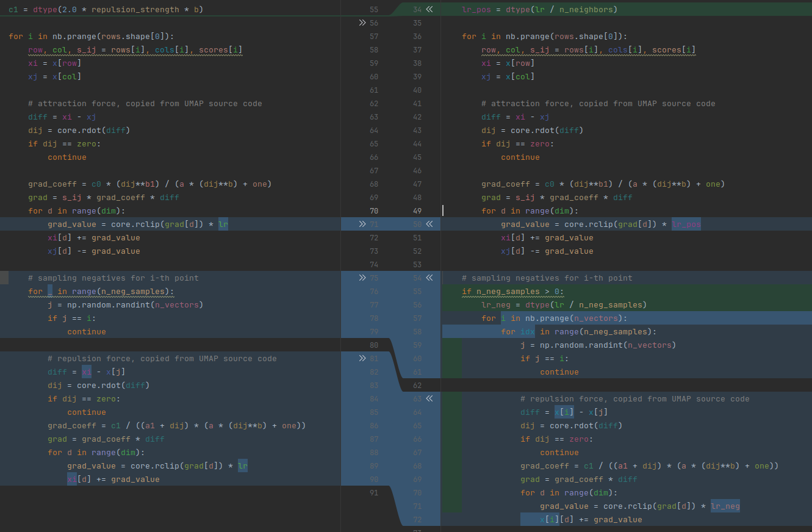Screen dimensions: 812x532
Task: Click 'diff = xi - x[j]' in left pane
Action: click(x=87, y=372)
